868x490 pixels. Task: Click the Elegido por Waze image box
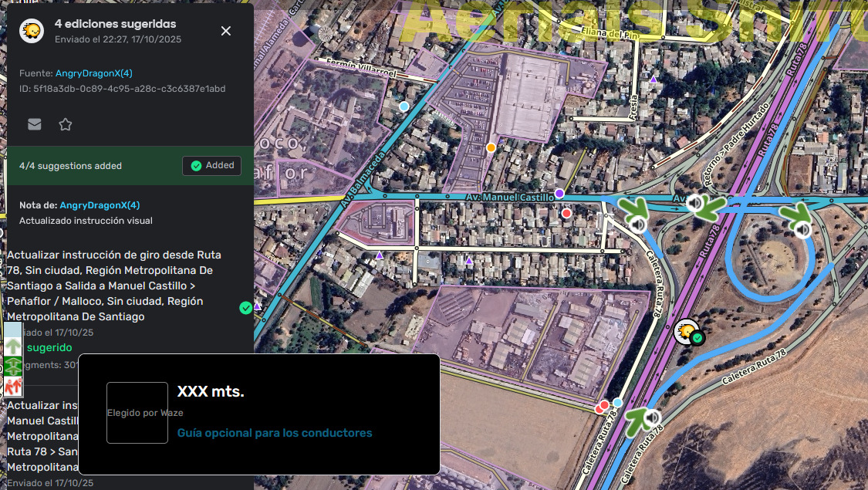(x=137, y=413)
